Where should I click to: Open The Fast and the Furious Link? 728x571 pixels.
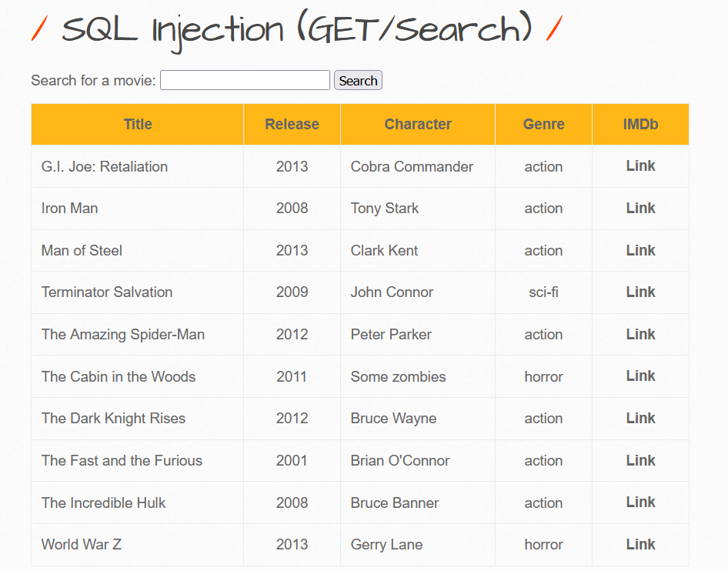pos(640,460)
